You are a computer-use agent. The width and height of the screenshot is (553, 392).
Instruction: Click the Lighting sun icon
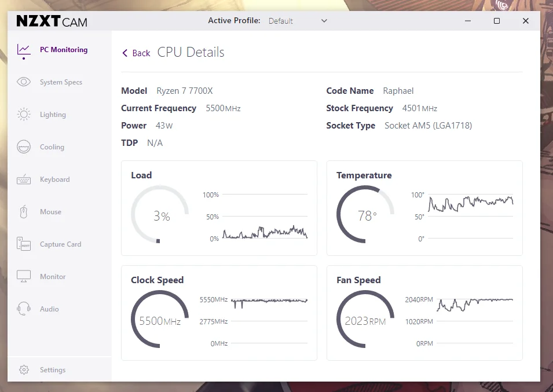(x=24, y=115)
